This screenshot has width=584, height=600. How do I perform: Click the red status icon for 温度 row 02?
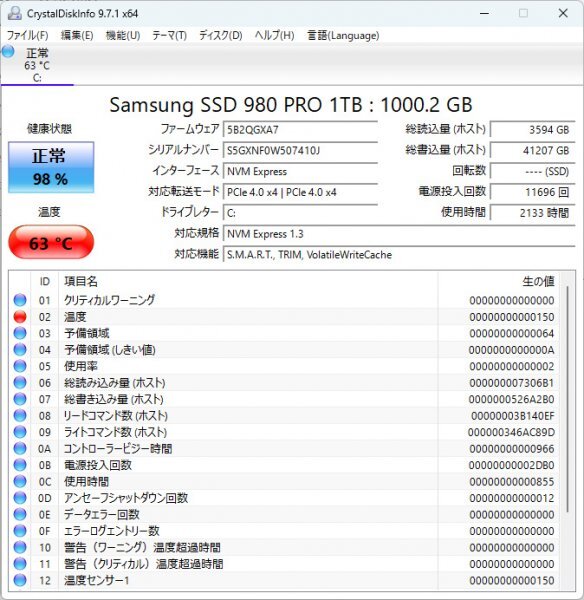(20, 316)
